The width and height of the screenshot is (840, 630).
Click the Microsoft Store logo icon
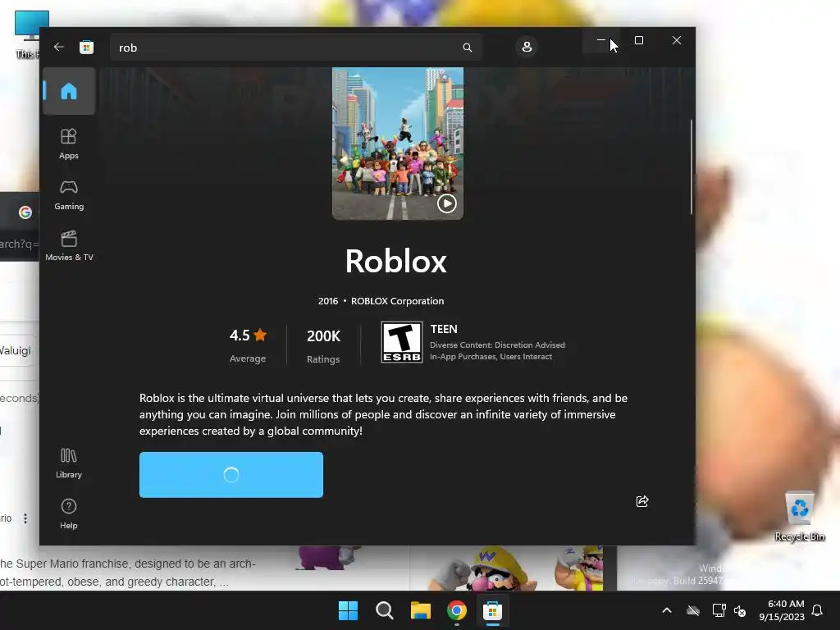click(86, 47)
